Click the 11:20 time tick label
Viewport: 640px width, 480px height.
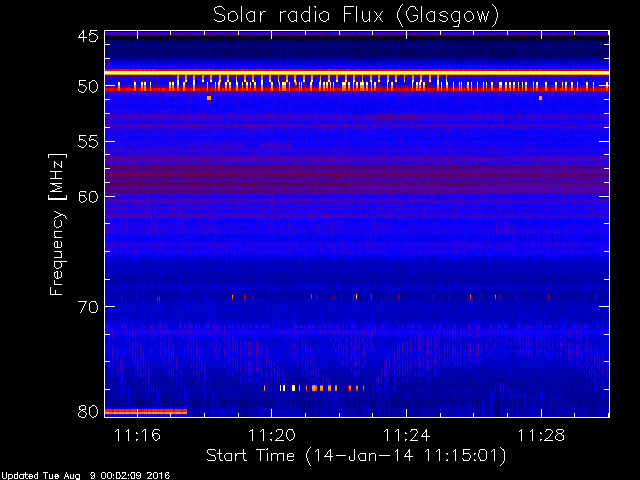click(x=272, y=435)
